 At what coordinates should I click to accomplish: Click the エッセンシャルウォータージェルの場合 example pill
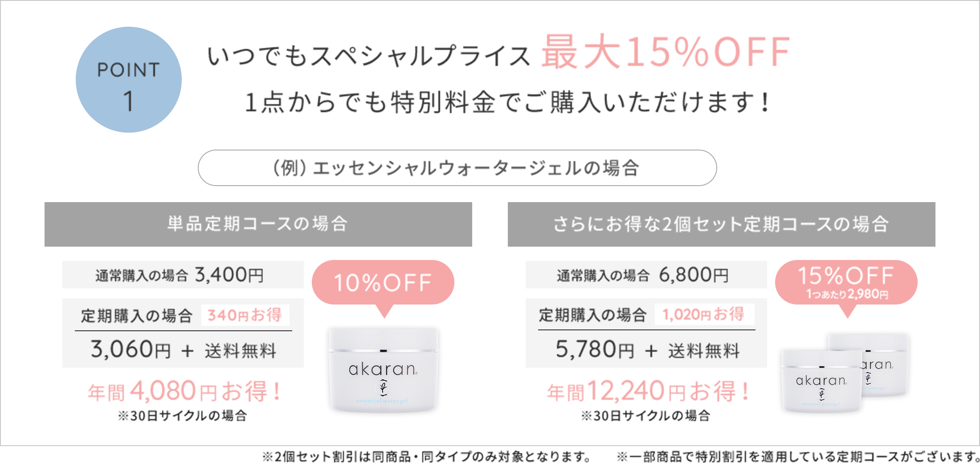pos(457,168)
